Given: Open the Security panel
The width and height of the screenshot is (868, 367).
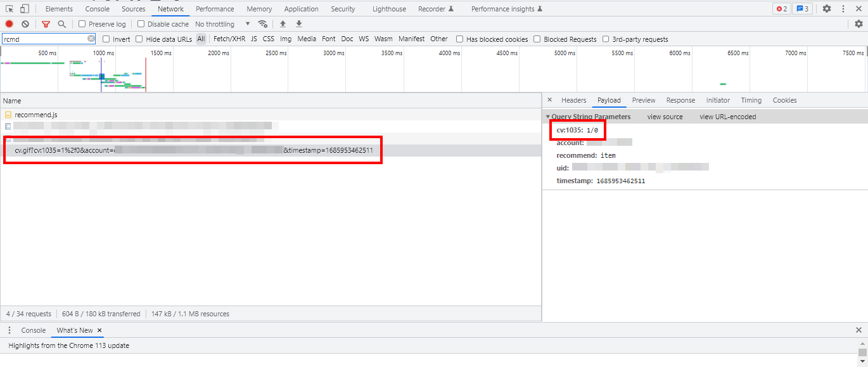Looking at the screenshot, I should click(x=343, y=9).
